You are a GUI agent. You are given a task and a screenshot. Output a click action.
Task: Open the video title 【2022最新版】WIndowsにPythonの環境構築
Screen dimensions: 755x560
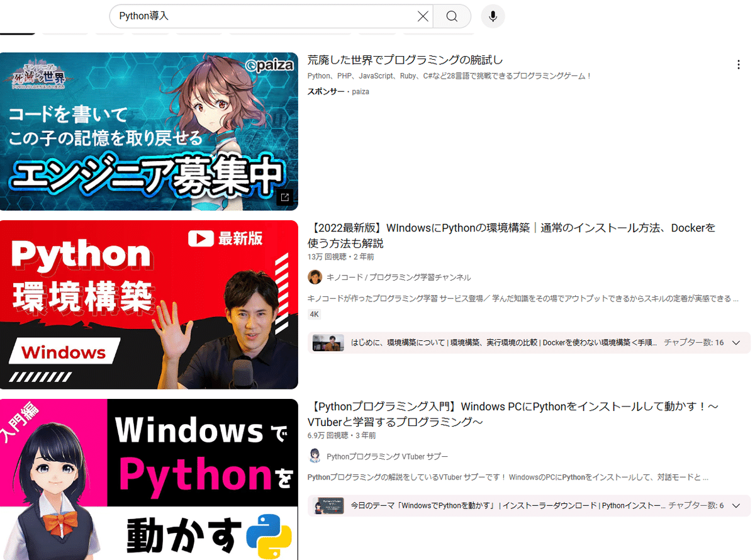coord(512,235)
